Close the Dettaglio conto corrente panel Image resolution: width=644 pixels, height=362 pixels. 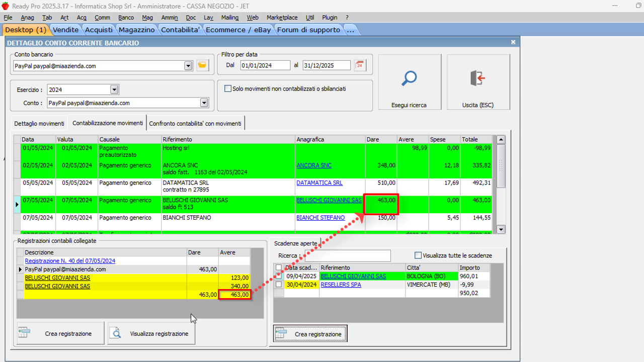coord(513,43)
